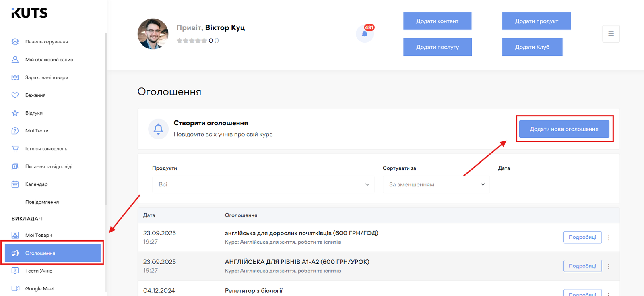Click the Історія замовлень cart icon
The width and height of the screenshot is (644, 296).
coord(15,149)
